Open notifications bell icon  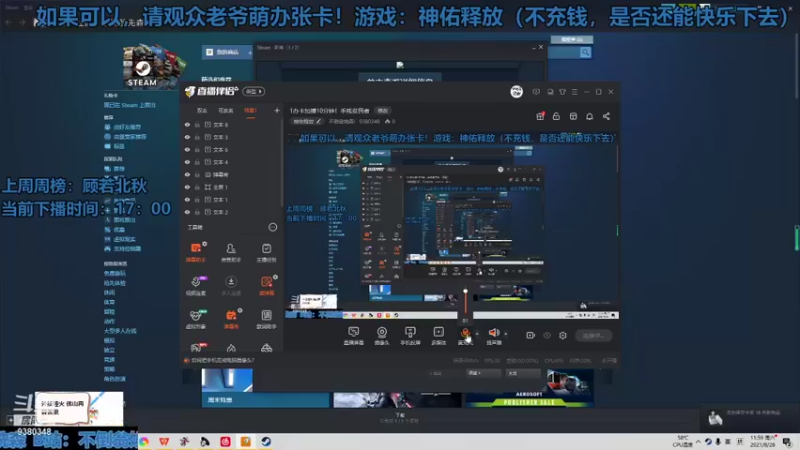[x=589, y=116]
